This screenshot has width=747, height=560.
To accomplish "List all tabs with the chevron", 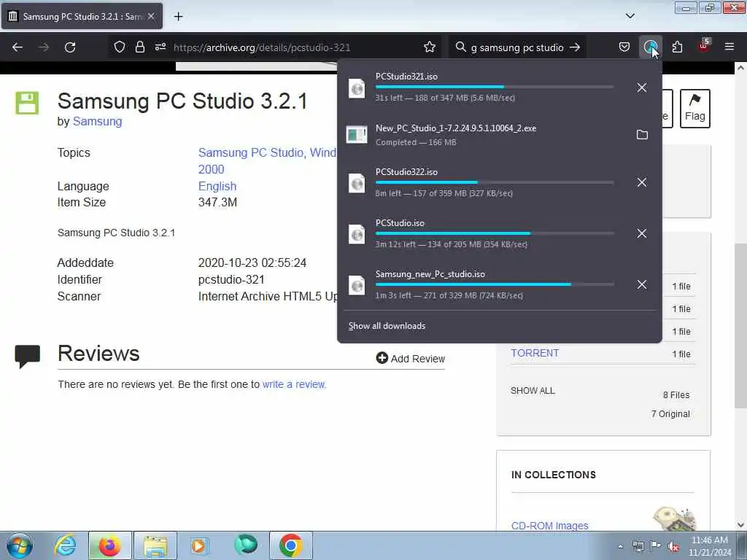I will click(x=630, y=16).
